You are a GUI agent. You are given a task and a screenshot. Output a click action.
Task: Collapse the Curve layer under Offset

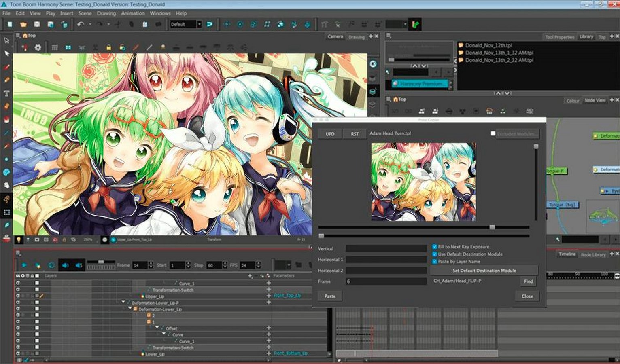click(164, 334)
